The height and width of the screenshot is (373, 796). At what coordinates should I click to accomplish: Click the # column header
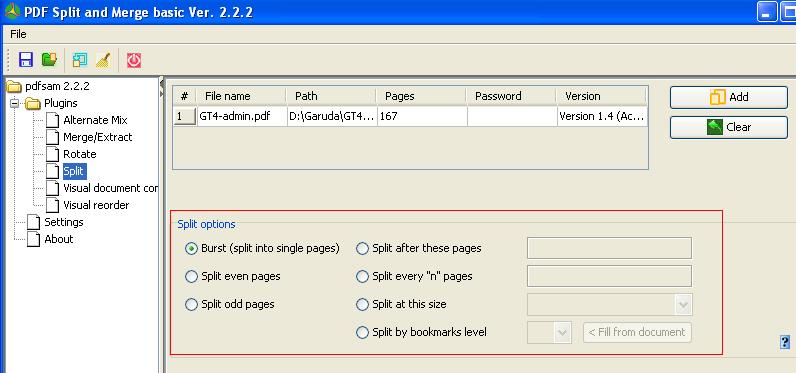click(x=185, y=96)
